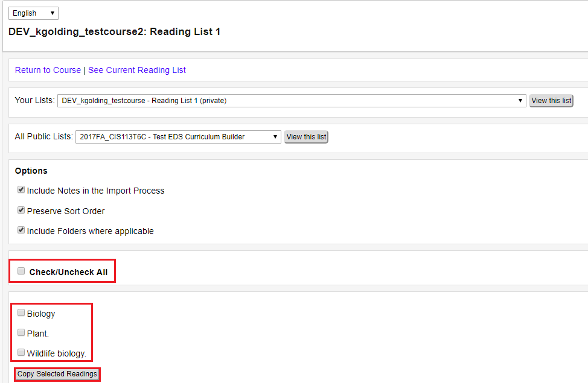Click View this list beside Your Lists
This screenshot has width=588, height=383.
pyautogui.click(x=551, y=101)
